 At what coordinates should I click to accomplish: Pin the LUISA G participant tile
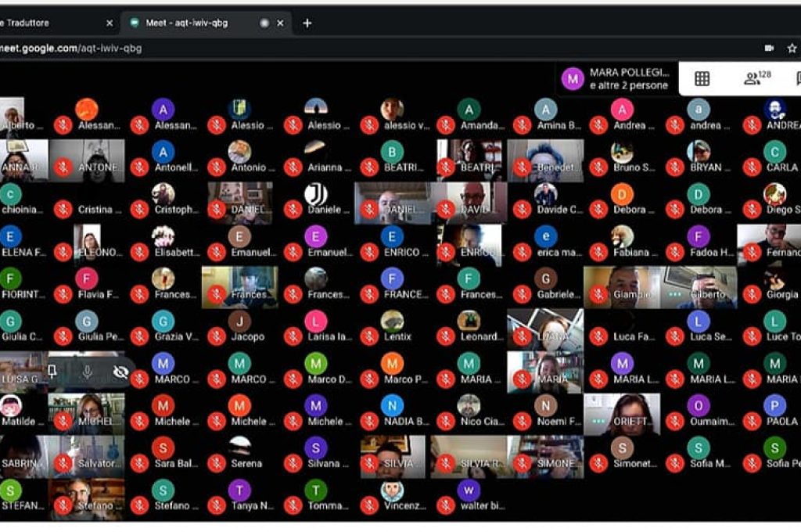[52, 372]
